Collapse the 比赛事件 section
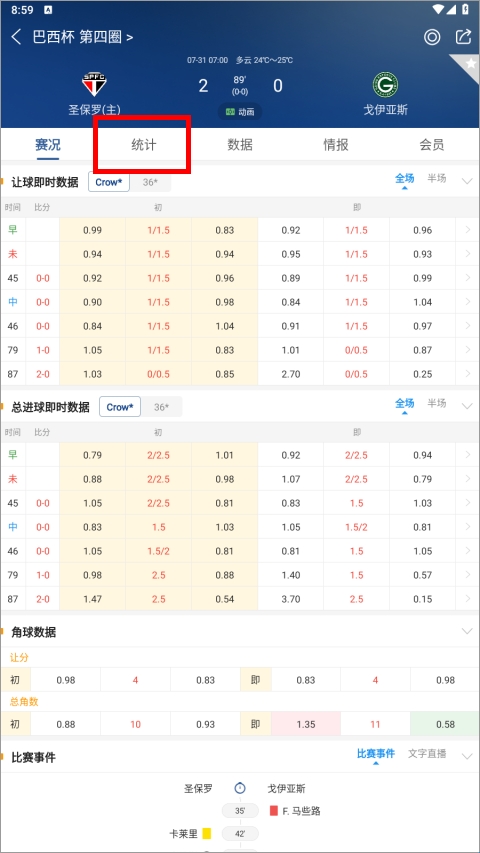The image size is (480, 853). 467,756
